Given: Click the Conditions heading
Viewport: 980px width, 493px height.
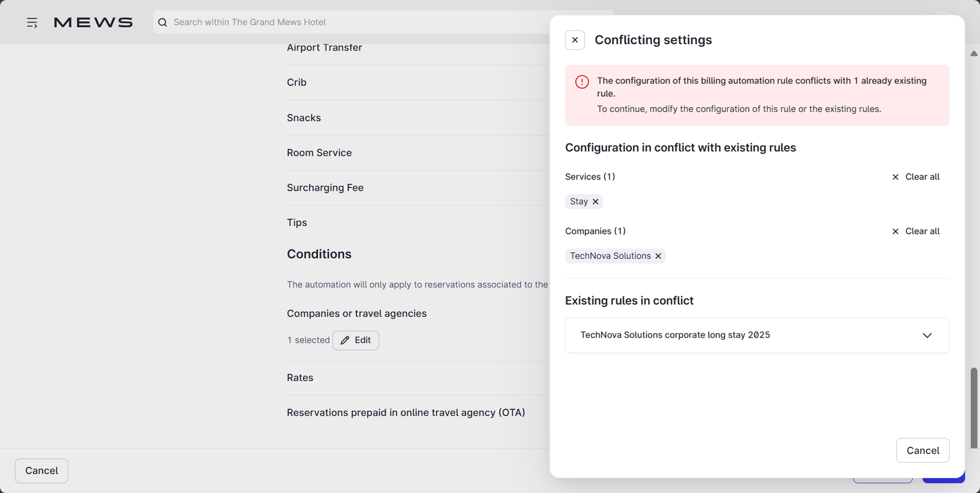Looking at the screenshot, I should 319,254.
